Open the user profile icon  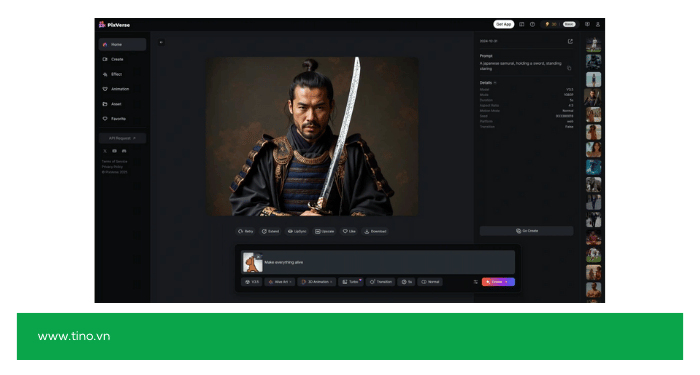pyautogui.click(x=598, y=24)
